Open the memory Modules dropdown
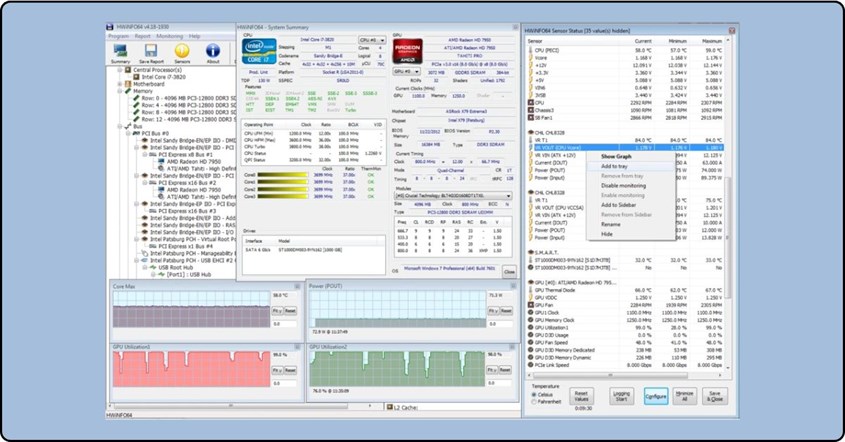The image size is (845, 442). [x=453, y=196]
